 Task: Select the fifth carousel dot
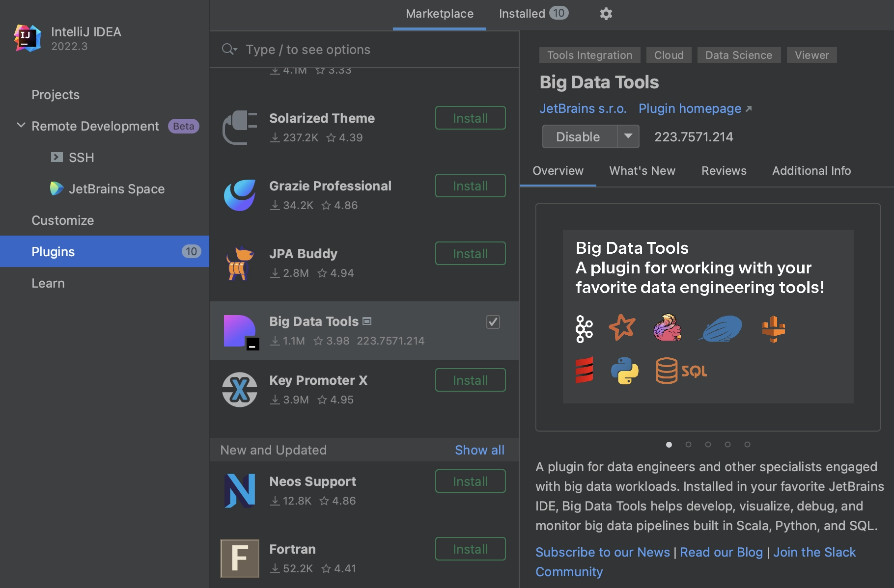(x=747, y=444)
